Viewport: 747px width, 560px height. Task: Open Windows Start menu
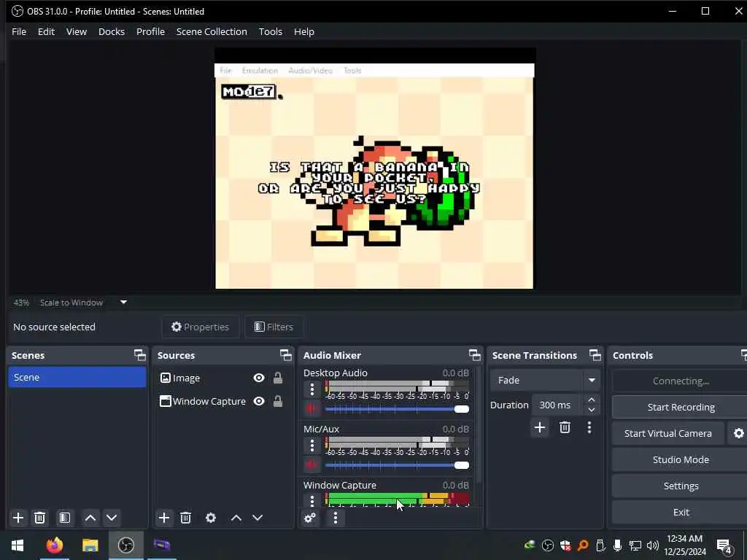click(18, 545)
